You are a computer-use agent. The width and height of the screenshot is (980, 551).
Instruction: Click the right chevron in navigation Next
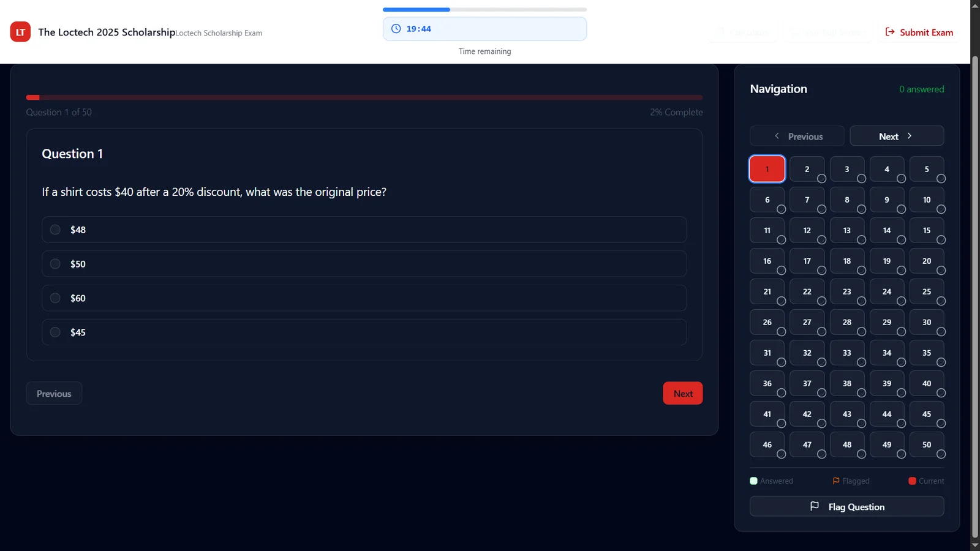pyautogui.click(x=910, y=136)
